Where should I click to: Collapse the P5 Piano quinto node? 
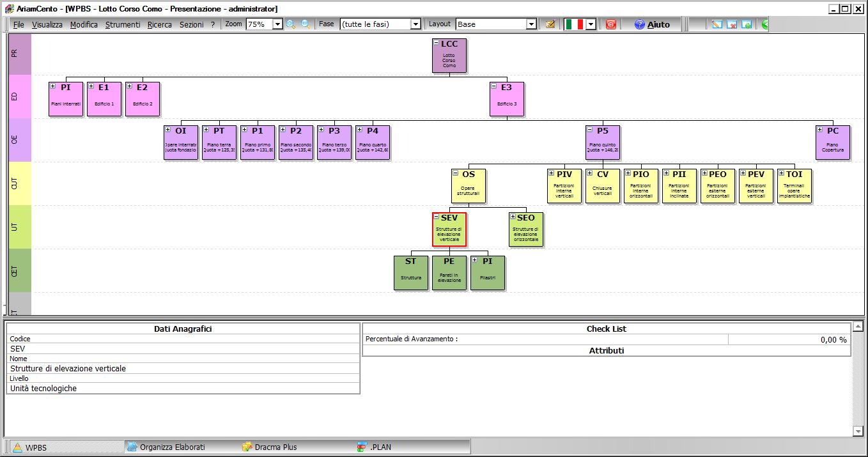point(589,130)
